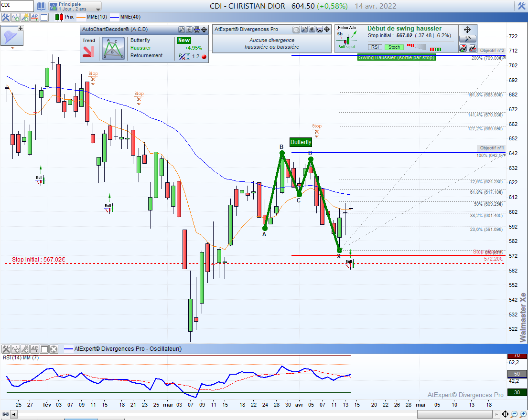The image size is (528, 420).
Task: Zoom in with plus magnifier icon
Action: tap(523, 414)
